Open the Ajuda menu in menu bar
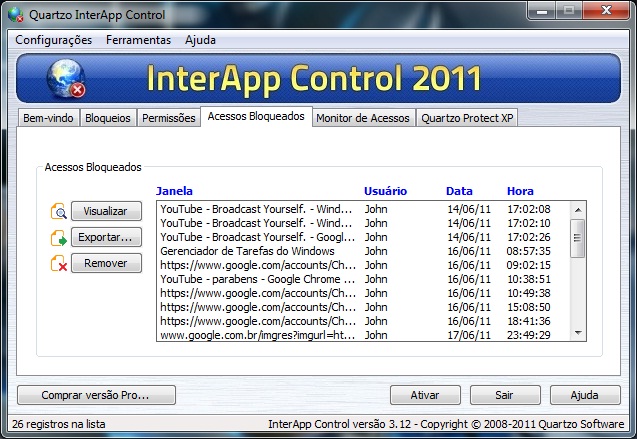Viewport: 637px width, 439px height. coord(200,40)
